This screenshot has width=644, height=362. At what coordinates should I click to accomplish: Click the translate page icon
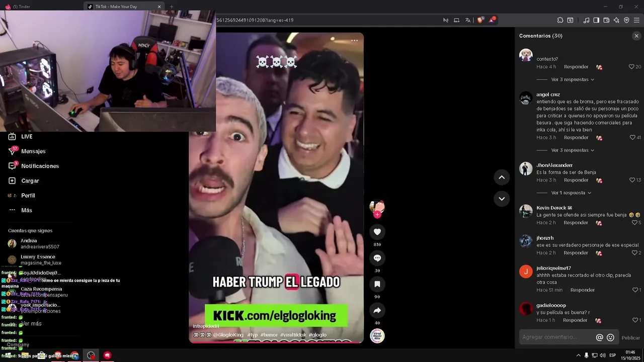click(468, 20)
